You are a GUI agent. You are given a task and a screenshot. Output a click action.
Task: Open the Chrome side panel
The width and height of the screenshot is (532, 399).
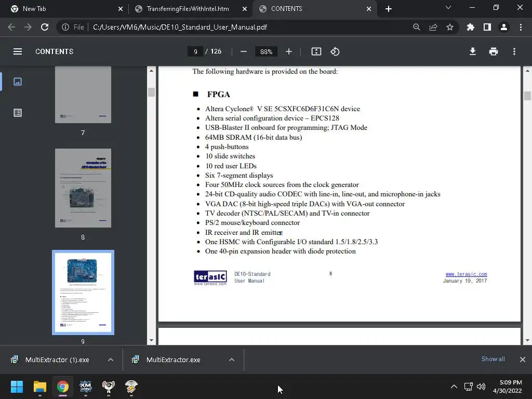click(x=487, y=27)
